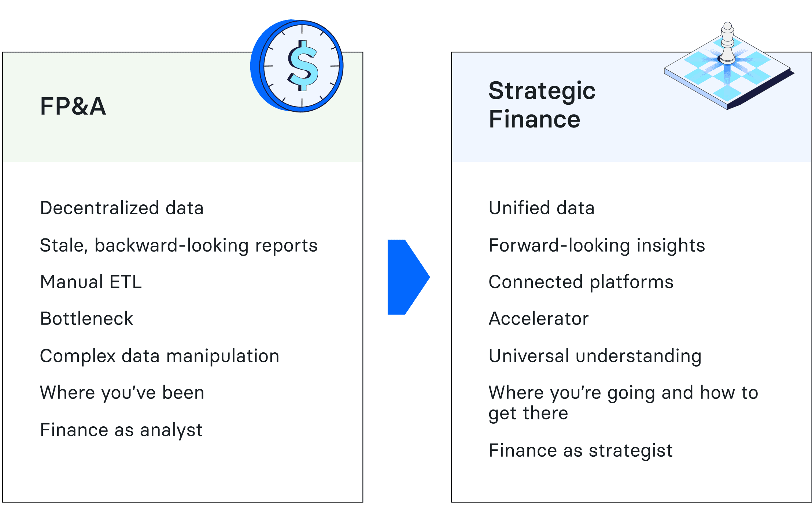Image resolution: width=812 pixels, height=523 pixels.
Task: Click Stale, backward-looking reports line
Action: pyautogui.click(x=178, y=246)
